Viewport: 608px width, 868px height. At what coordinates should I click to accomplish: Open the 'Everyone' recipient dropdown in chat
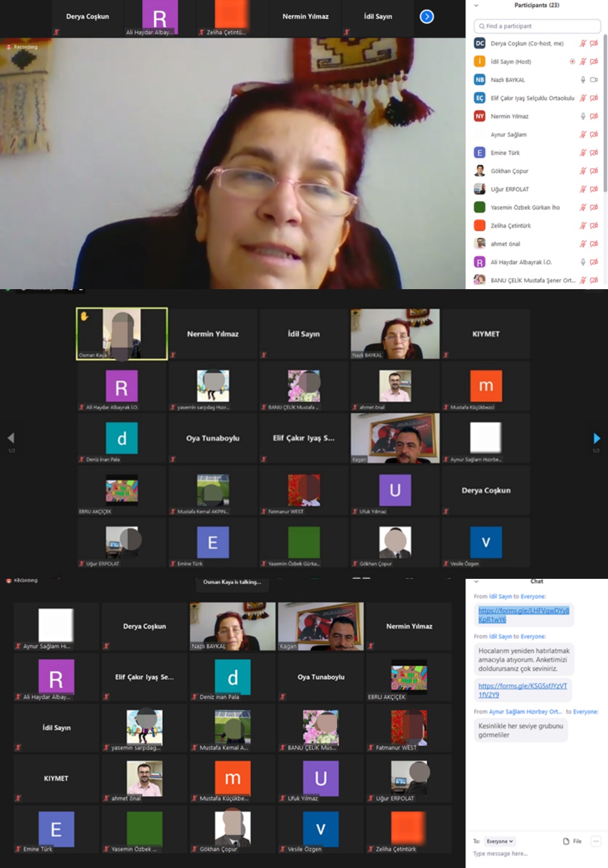(499, 841)
